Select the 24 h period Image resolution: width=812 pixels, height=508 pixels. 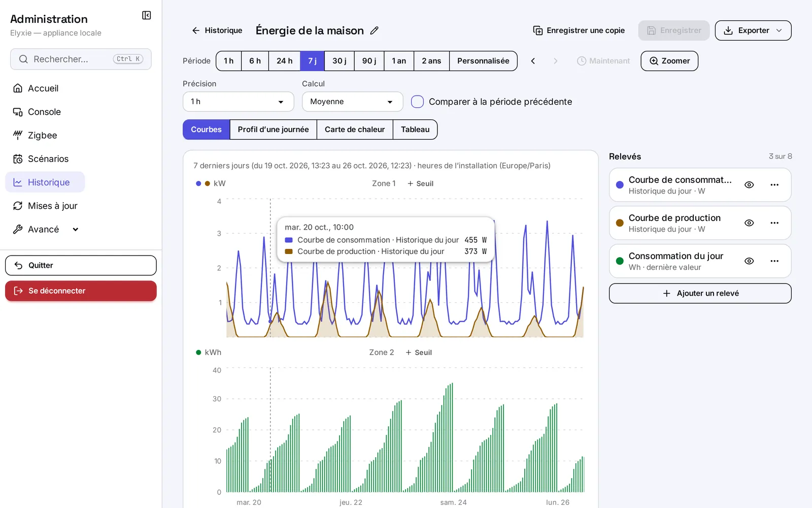pos(284,61)
